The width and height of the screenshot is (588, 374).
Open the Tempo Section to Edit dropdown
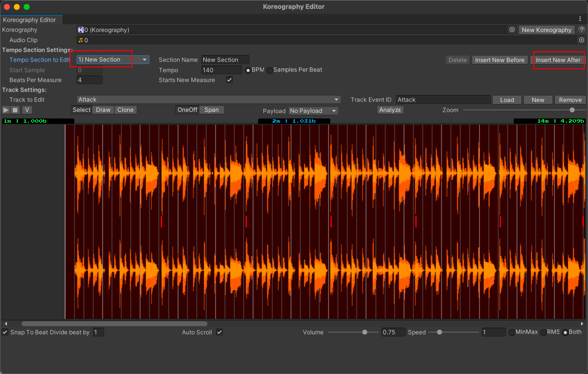tap(113, 60)
